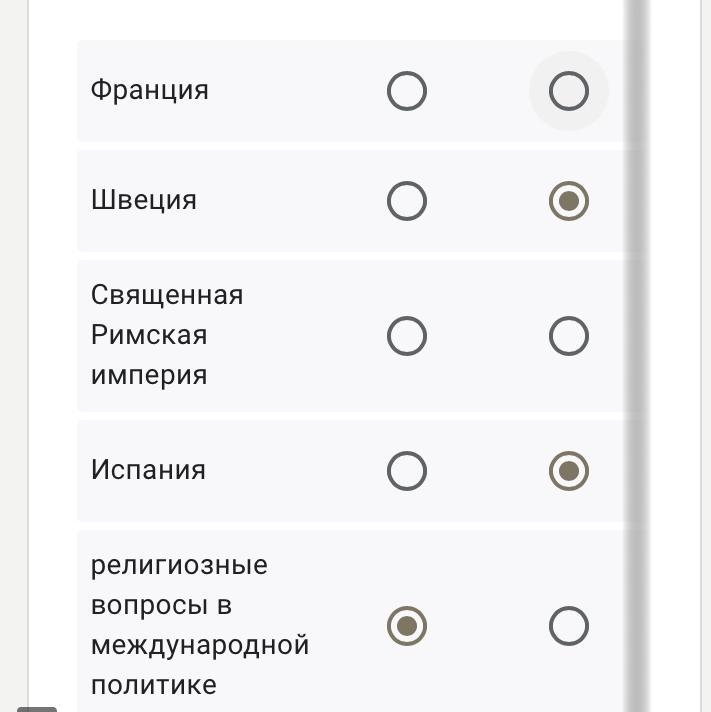
Task: Click selected second-column radio for Испания
Action: click(x=568, y=471)
